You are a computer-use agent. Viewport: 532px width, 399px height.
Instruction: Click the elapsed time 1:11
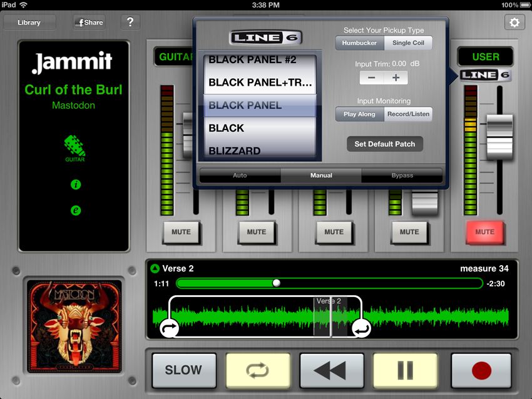(161, 283)
